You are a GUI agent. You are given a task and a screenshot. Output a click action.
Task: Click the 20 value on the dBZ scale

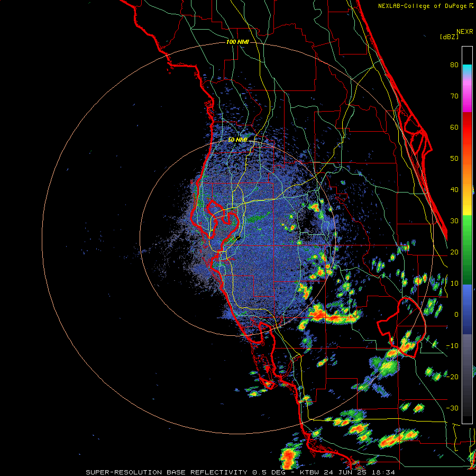click(x=454, y=252)
